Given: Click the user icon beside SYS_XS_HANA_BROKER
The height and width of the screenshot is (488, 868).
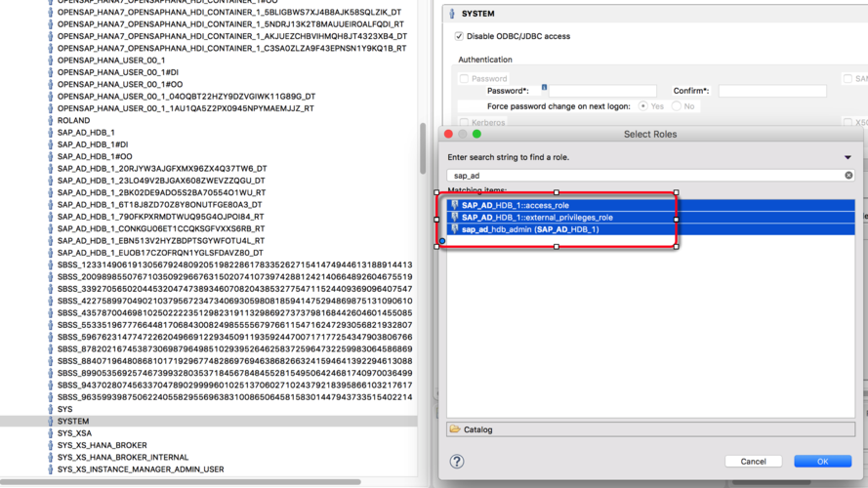Looking at the screenshot, I should click(x=51, y=445).
